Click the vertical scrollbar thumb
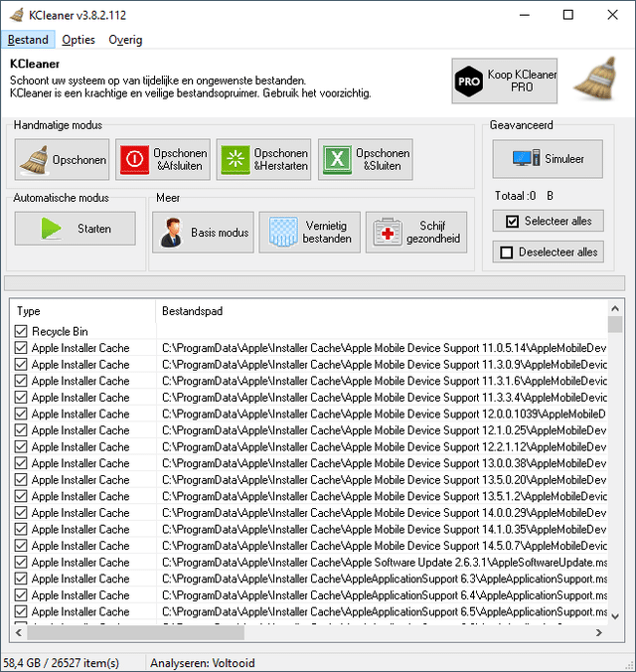Image resolution: width=636 pixels, height=672 pixels. point(615,324)
